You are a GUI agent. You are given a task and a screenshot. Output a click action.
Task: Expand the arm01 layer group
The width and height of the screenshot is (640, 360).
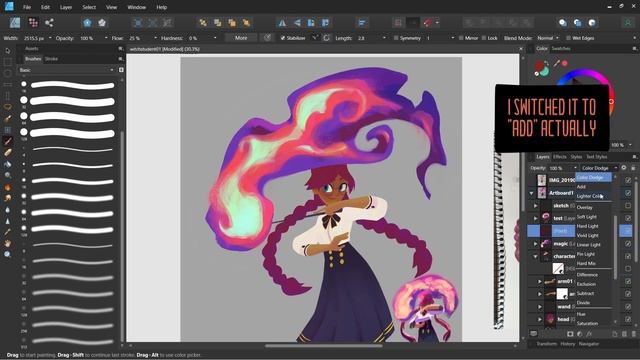tap(540, 281)
